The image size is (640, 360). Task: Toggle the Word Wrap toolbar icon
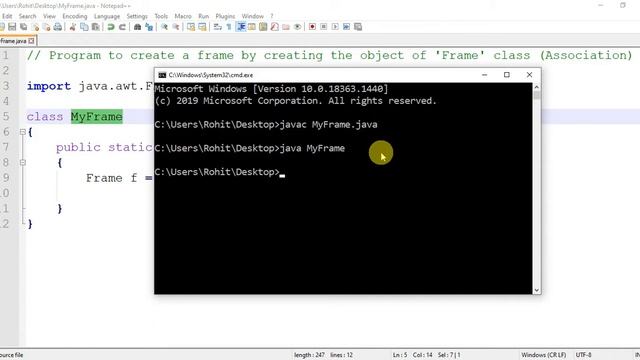[x=218, y=27]
